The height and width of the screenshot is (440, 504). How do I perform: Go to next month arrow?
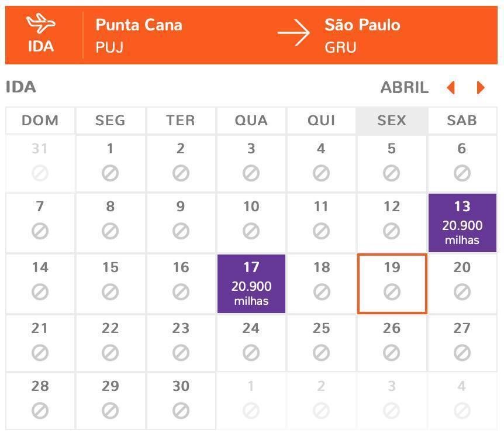click(x=481, y=88)
